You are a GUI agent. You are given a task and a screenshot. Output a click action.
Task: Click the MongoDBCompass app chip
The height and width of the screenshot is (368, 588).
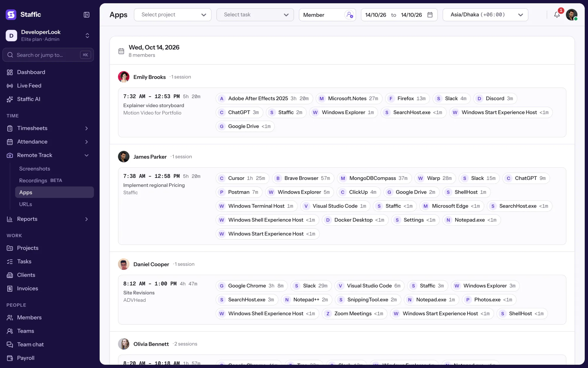(374, 178)
